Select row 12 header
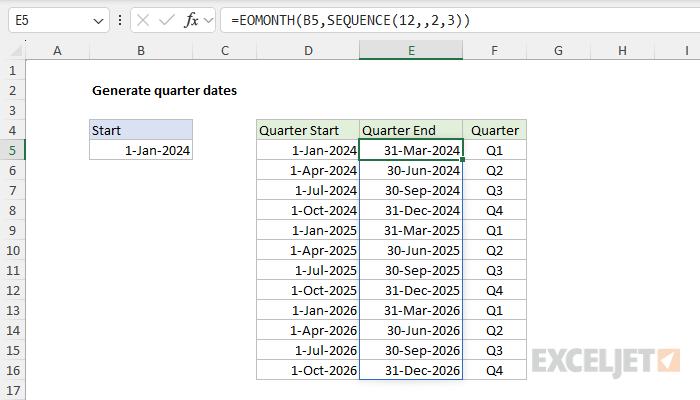This screenshot has height=400, width=700. (x=12, y=290)
